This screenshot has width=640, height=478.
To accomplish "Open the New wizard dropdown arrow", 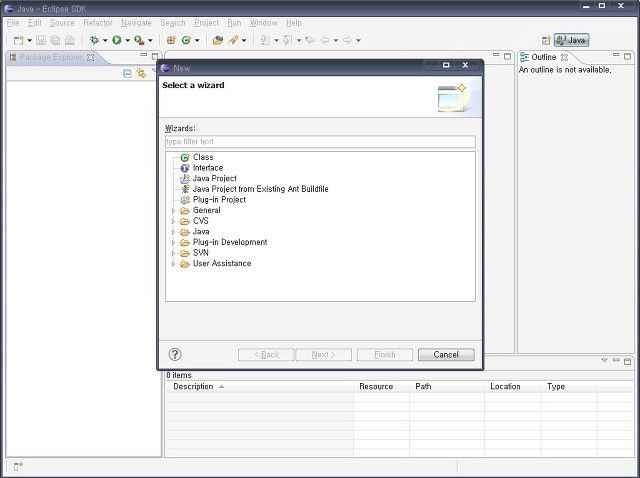I will tap(29, 40).
